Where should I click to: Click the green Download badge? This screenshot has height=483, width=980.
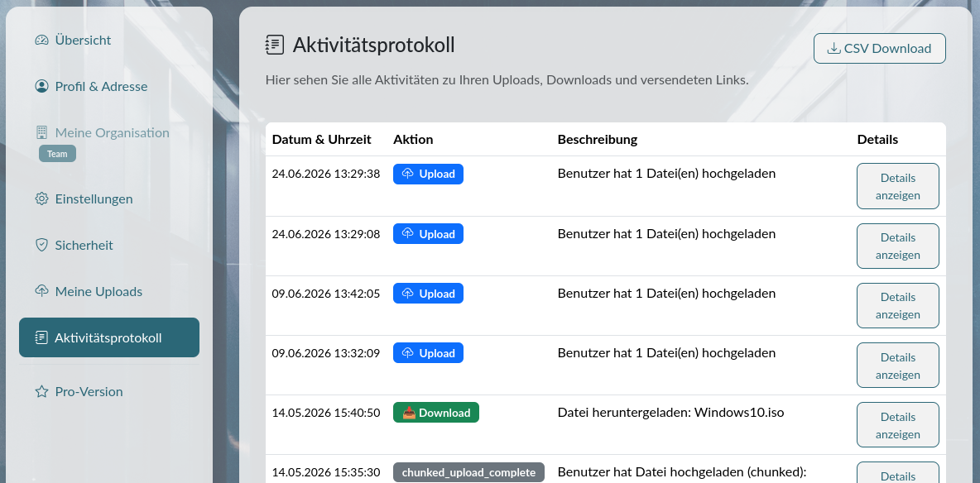pyautogui.click(x=436, y=413)
